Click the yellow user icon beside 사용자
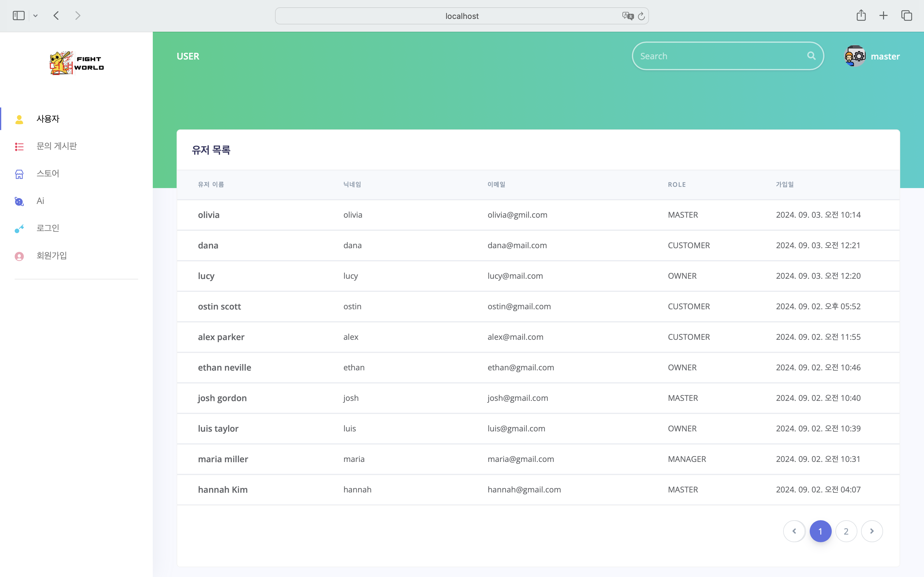 [19, 119]
